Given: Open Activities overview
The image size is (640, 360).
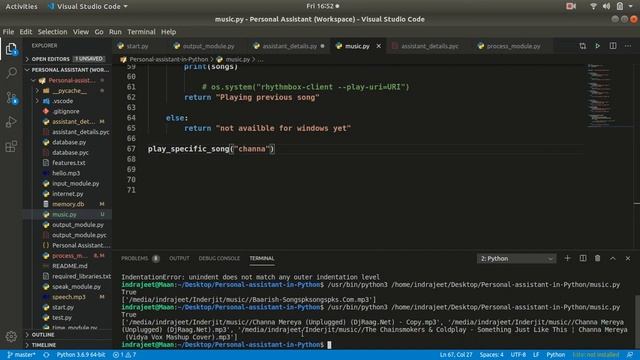Looking at the screenshot, I should 21,6.
